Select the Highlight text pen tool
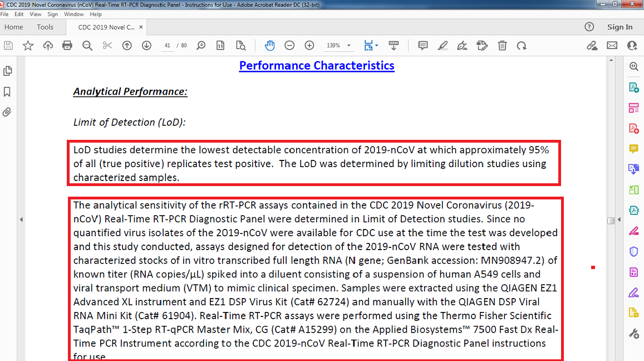This screenshot has width=644, height=361. point(443,46)
